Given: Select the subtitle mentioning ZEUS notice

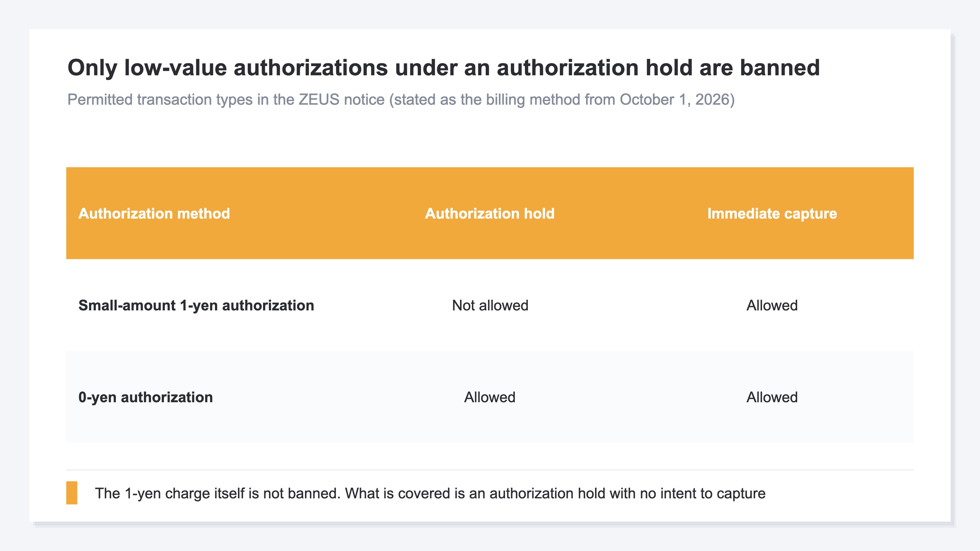Looking at the screenshot, I should point(401,99).
